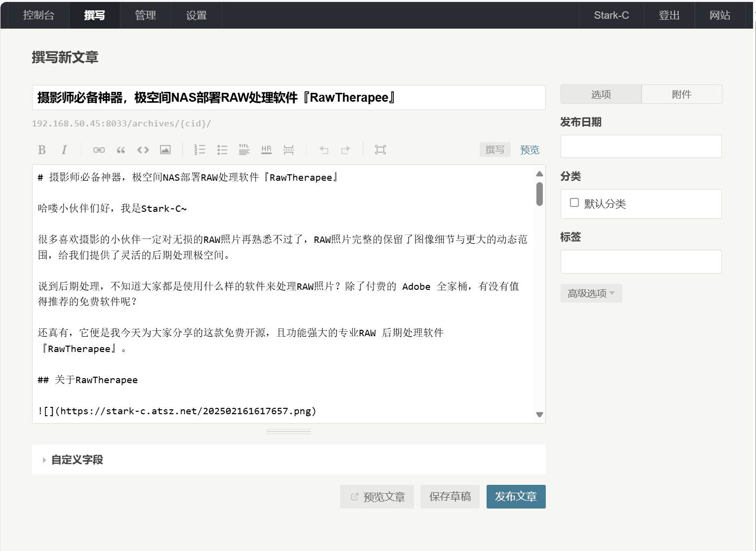
Task: Insert a blockquote using the quote icon
Action: (x=121, y=150)
